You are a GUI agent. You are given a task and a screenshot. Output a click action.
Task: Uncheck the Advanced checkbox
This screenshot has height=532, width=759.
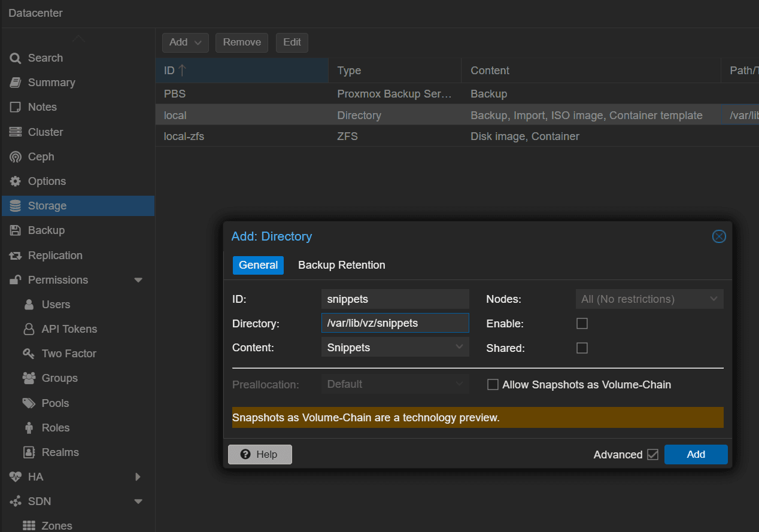pyautogui.click(x=652, y=455)
